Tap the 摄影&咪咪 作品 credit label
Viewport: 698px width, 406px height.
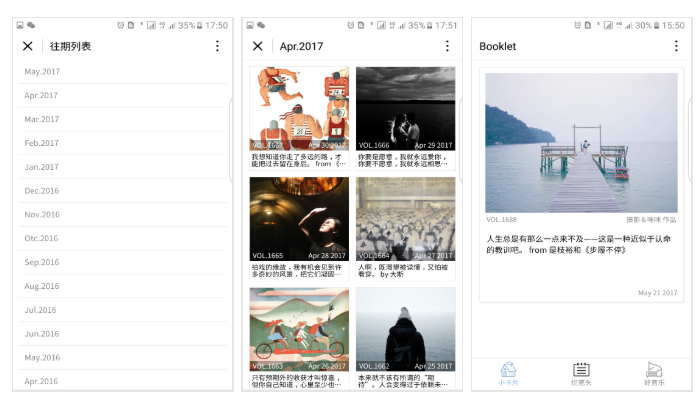651,219
